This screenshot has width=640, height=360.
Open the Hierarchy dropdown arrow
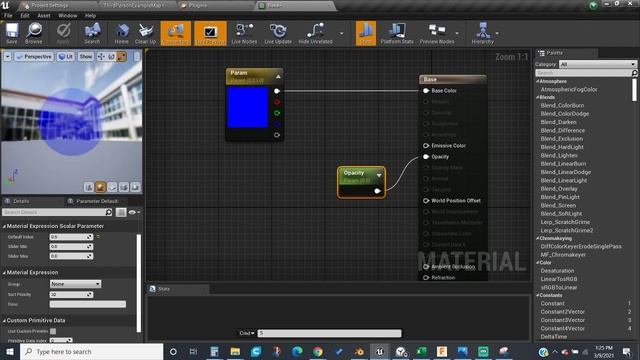tap(497, 33)
